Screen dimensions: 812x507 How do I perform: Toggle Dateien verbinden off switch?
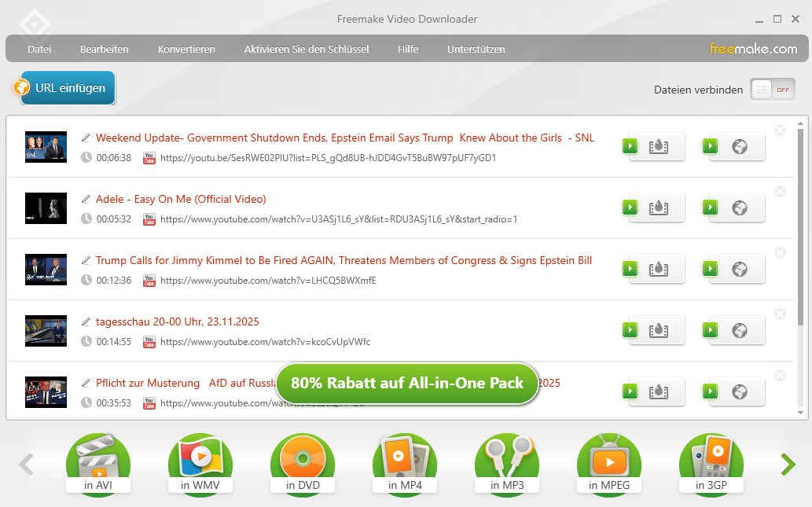point(773,89)
